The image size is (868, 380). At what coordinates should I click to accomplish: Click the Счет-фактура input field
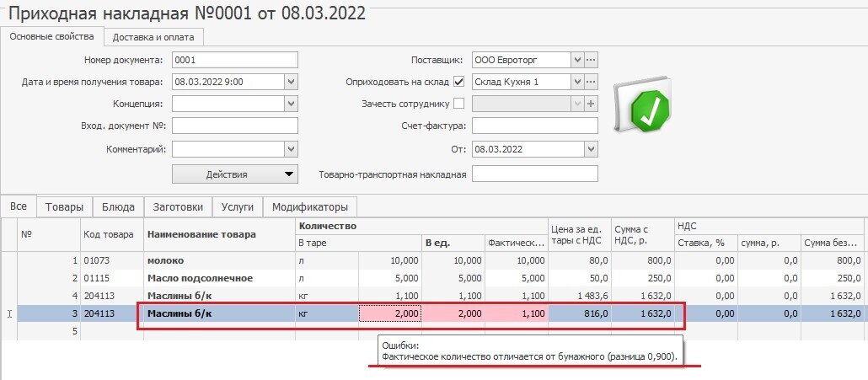(x=534, y=126)
